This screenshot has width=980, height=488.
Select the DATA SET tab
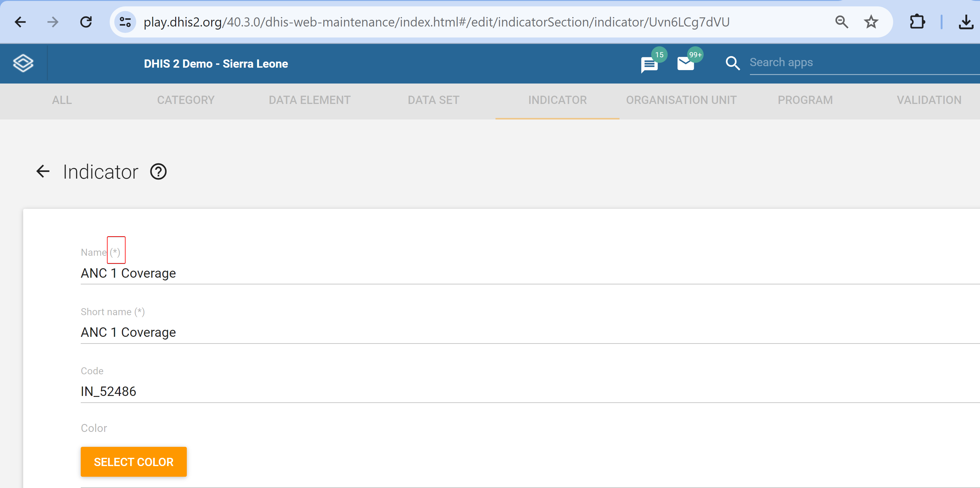point(433,100)
